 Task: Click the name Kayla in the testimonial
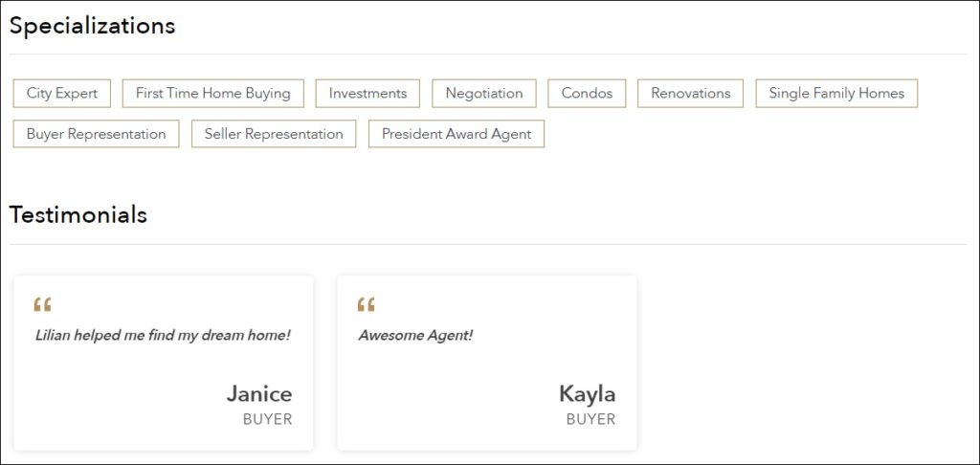click(x=587, y=393)
